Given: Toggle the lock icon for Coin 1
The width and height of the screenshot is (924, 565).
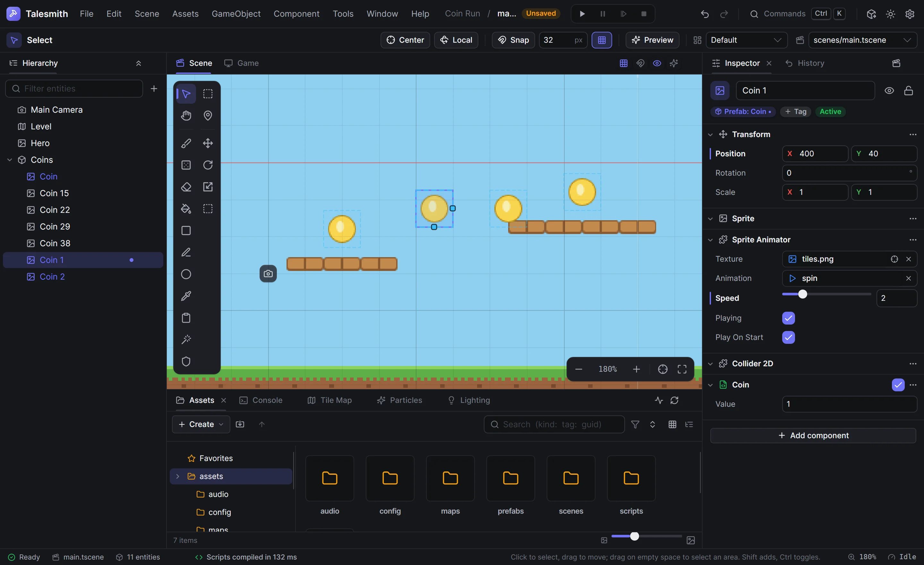Looking at the screenshot, I should pyautogui.click(x=908, y=91).
